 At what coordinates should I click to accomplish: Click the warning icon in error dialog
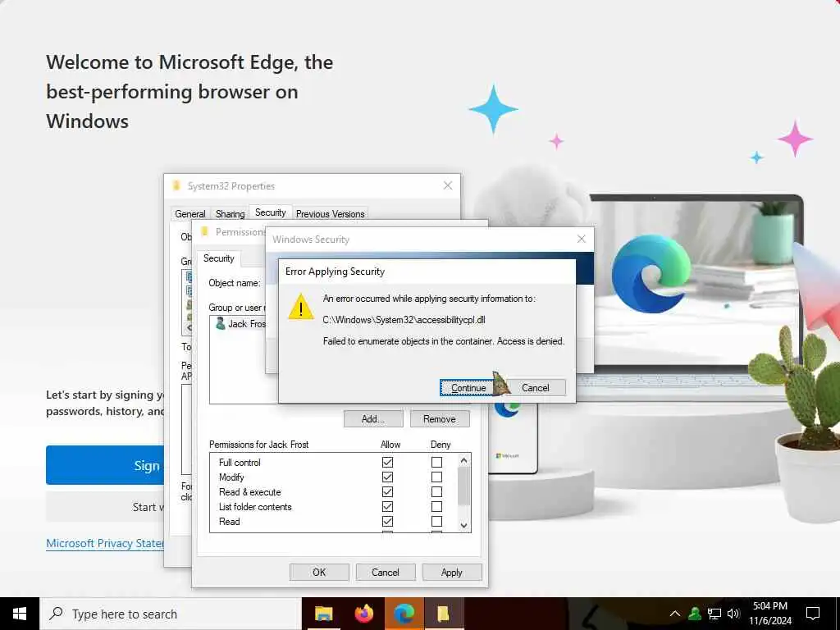pos(301,307)
